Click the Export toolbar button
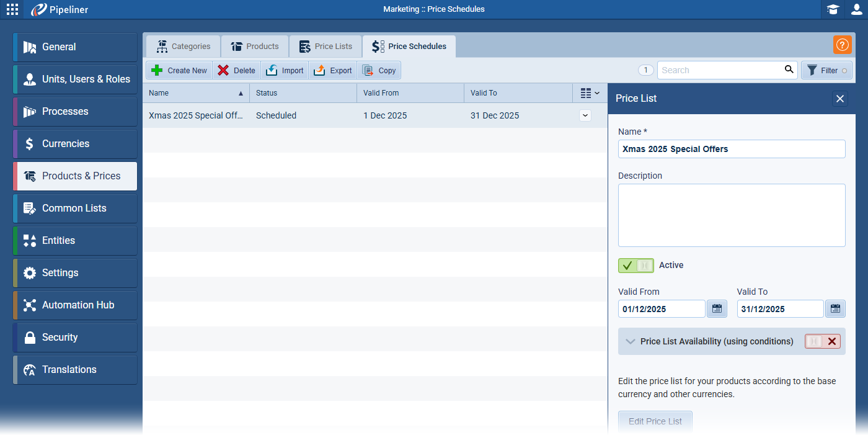The image size is (868, 435). pyautogui.click(x=333, y=70)
